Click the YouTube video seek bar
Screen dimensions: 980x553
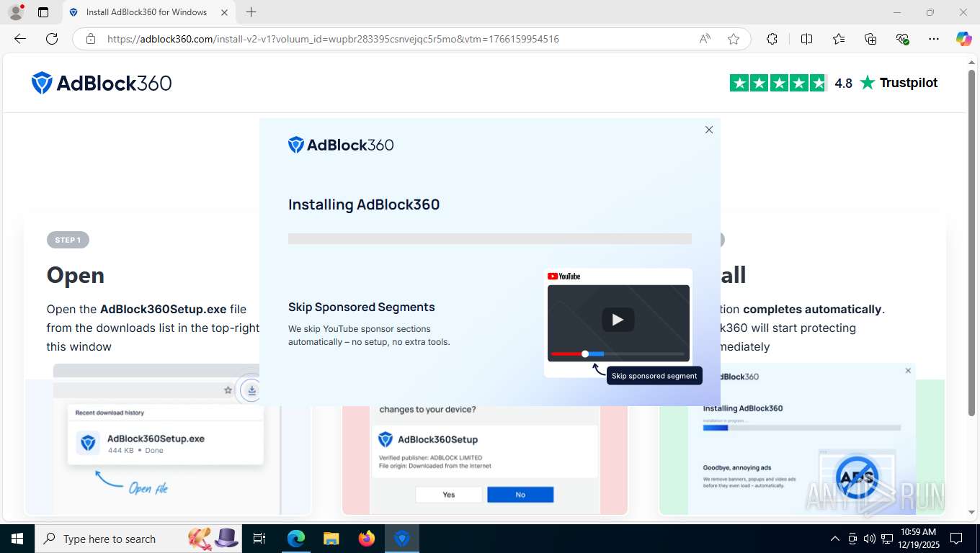618,354
